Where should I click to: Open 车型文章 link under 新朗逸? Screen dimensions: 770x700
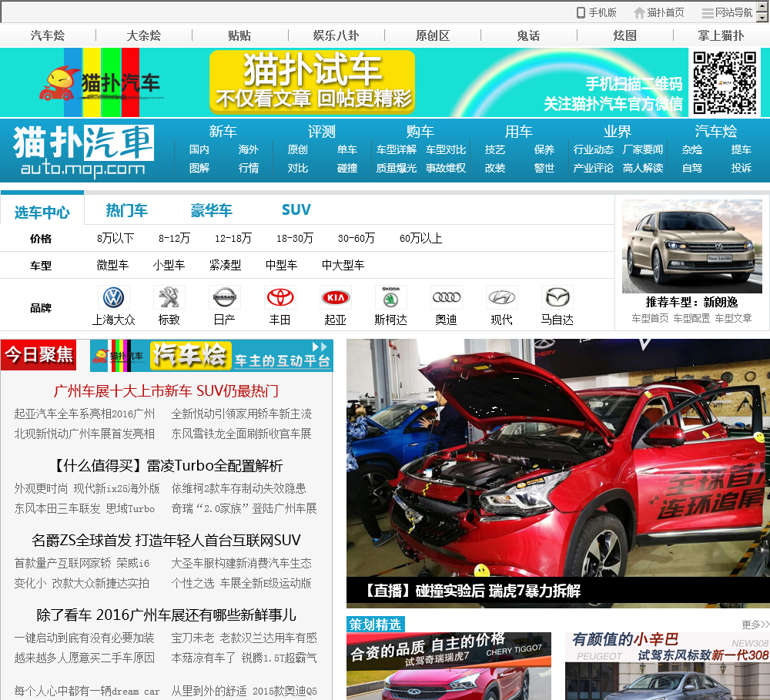[734, 318]
